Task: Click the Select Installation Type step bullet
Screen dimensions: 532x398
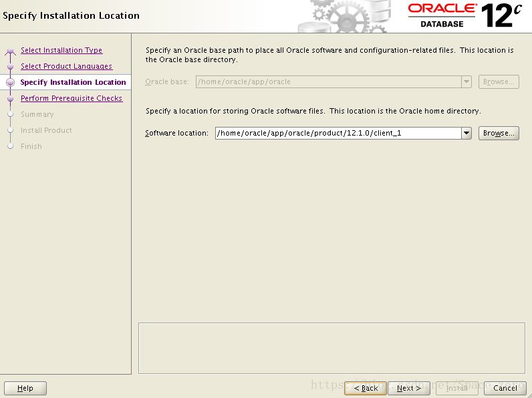Action: coord(11,51)
